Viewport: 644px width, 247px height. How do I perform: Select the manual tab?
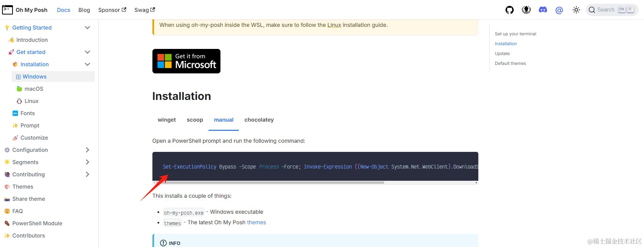click(x=224, y=120)
